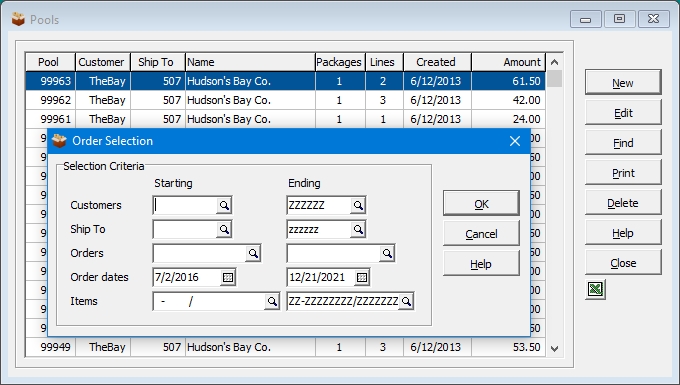Viewport: 680px width, 385px height.
Task: Open lookup for starting Items field
Action: (x=272, y=301)
